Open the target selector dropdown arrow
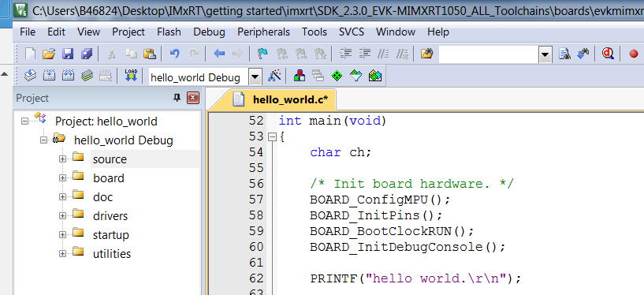The height and width of the screenshot is (295, 644). click(255, 77)
